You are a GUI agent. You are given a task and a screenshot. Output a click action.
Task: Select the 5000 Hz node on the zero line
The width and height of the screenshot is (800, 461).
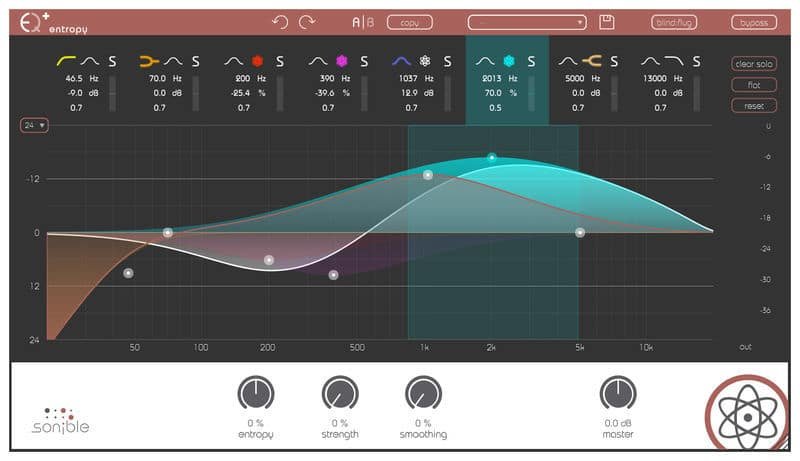click(x=580, y=233)
